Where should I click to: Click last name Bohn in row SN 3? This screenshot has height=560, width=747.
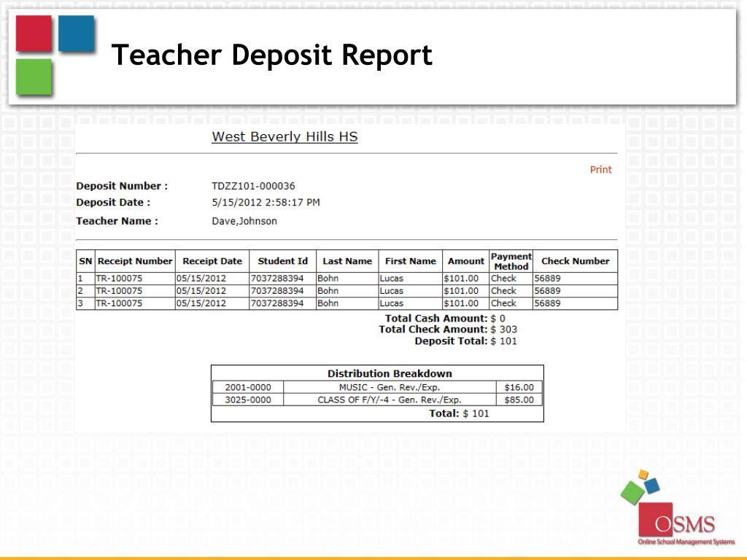click(328, 303)
